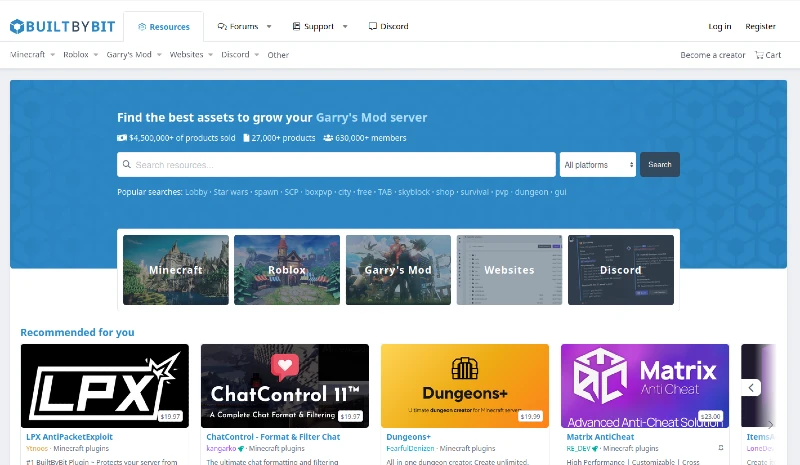Open the All platforms dropdown
The height and width of the screenshot is (465, 800).
[x=597, y=164]
